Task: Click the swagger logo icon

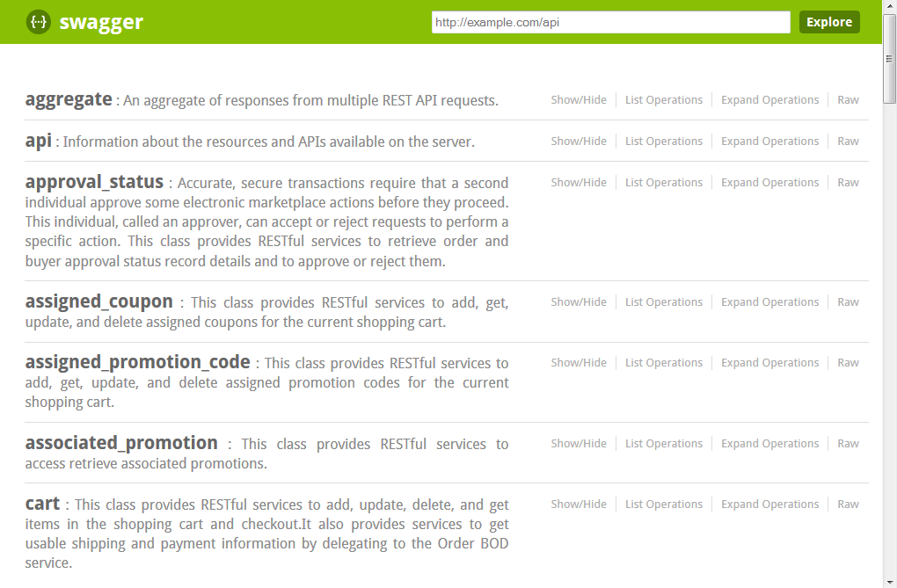Action: pos(38,22)
